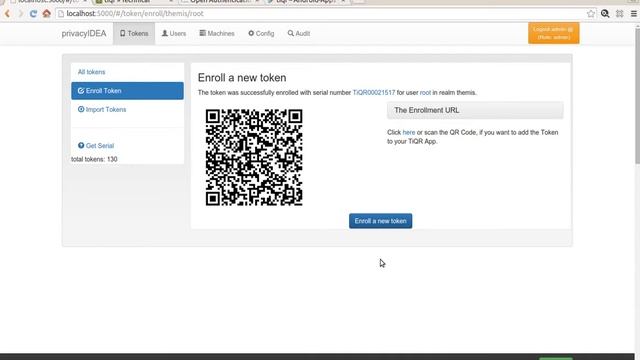Open Get Serial in sidebar
The image size is (640, 360).
click(x=96, y=146)
